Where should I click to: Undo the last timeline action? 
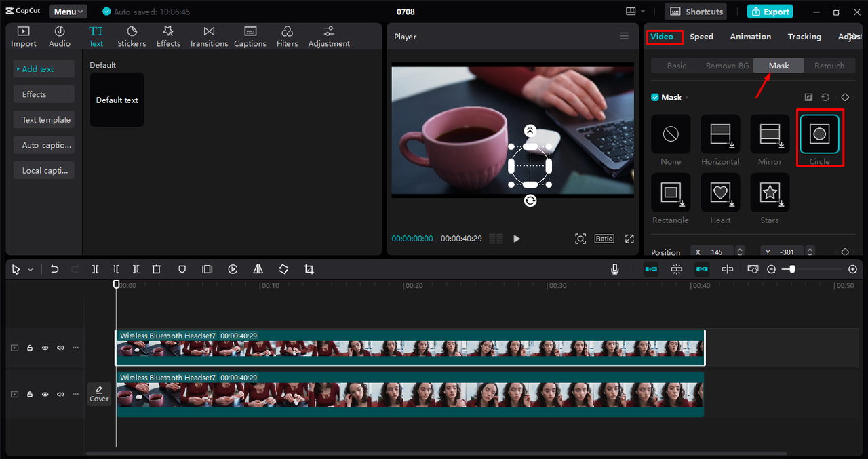(55, 269)
